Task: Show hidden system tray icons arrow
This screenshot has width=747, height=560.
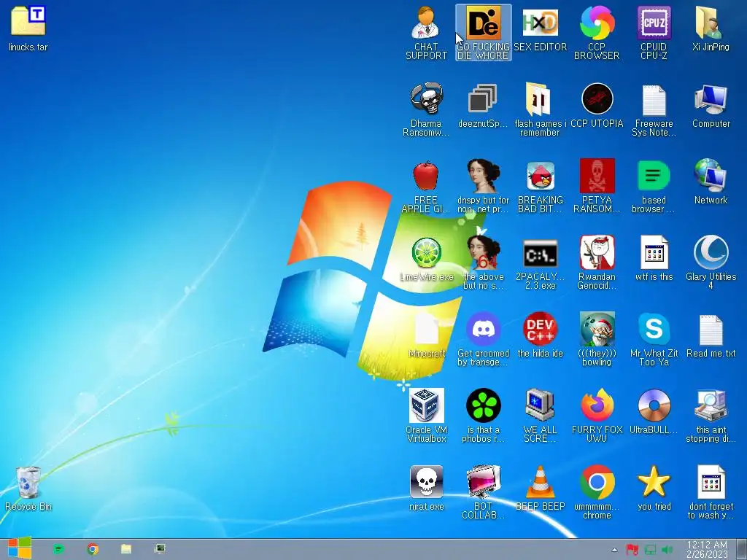Action: 614,550
